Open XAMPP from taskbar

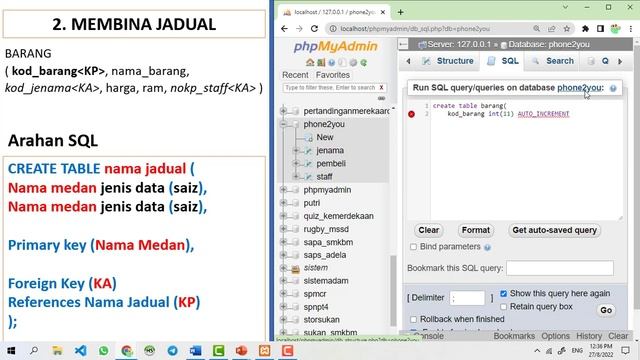[264, 350]
